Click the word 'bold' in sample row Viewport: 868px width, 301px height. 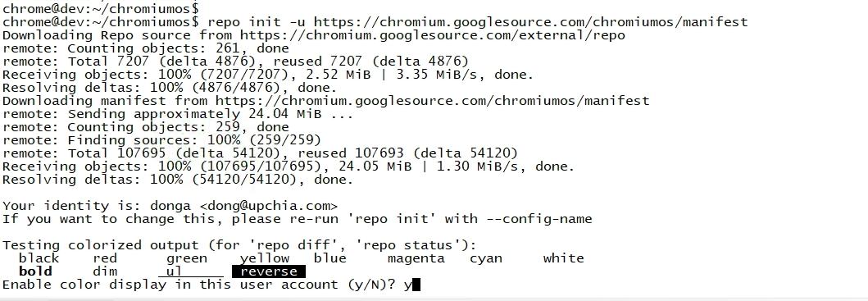[x=35, y=271]
